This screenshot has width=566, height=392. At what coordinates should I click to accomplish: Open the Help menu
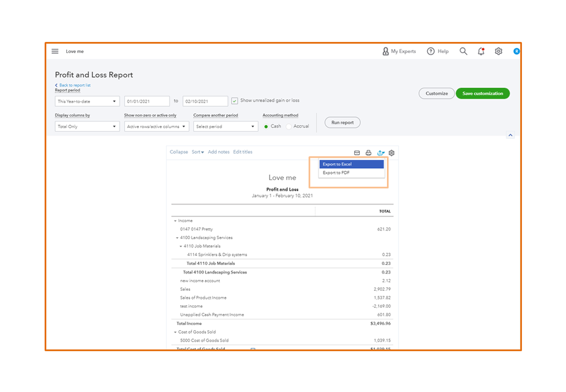[x=437, y=51]
